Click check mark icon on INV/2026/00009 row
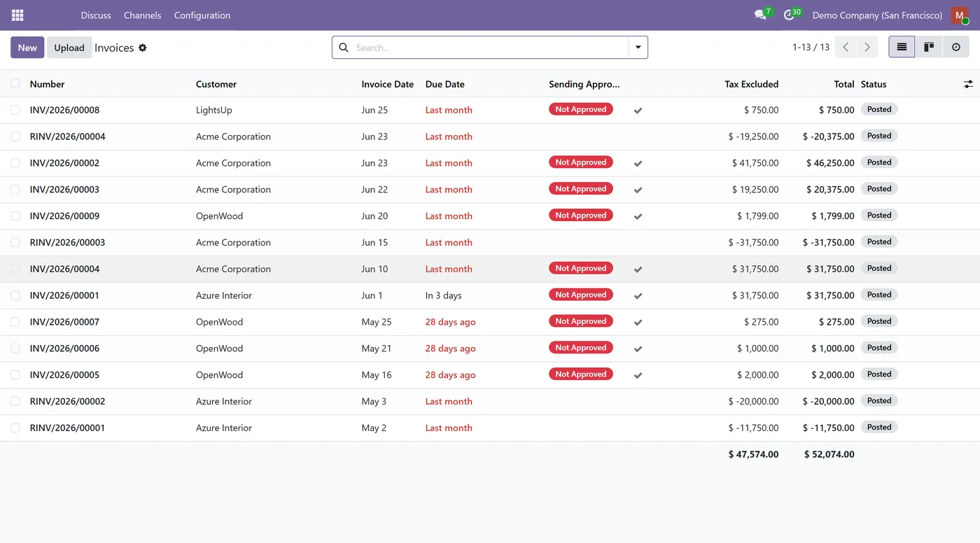 click(638, 217)
